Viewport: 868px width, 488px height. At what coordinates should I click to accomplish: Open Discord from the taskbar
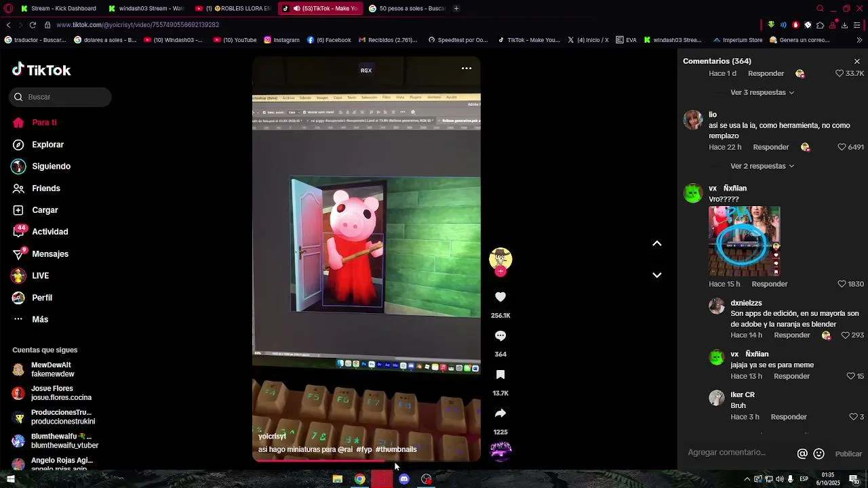pos(404,479)
